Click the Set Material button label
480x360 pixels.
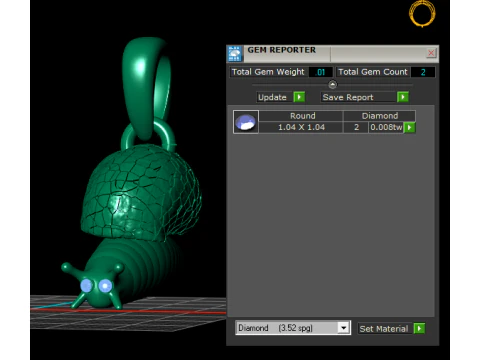pyautogui.click(x=384, y=329)
